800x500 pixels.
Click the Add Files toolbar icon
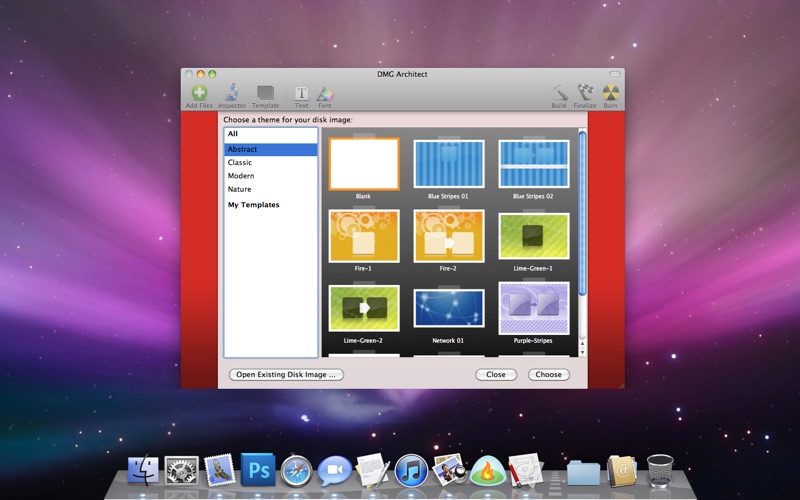pos(199,93)
